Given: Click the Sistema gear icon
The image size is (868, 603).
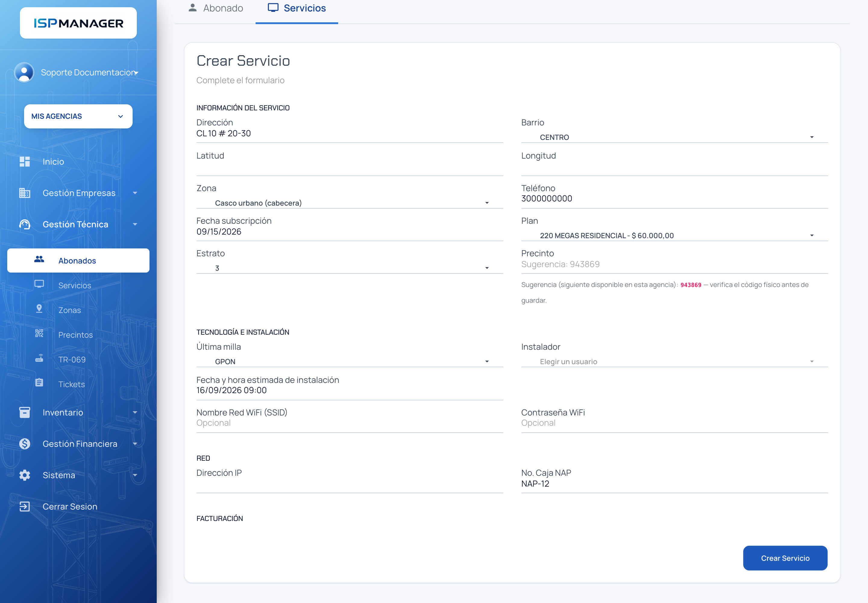Looking at the screenshot, I should [24, 475].
